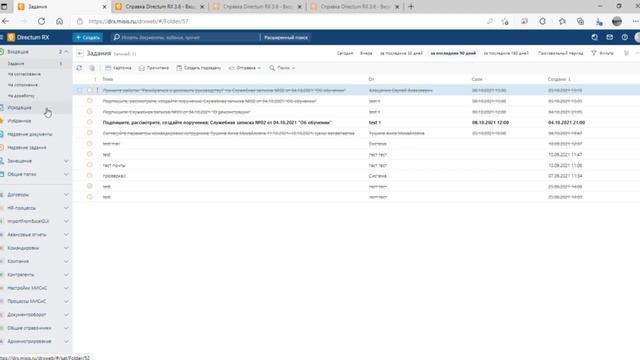Image resolution: width=640 pixels, height=360 pixels.
Task: Open the Отправка dropdown
Action: click(x=244, y=68)
